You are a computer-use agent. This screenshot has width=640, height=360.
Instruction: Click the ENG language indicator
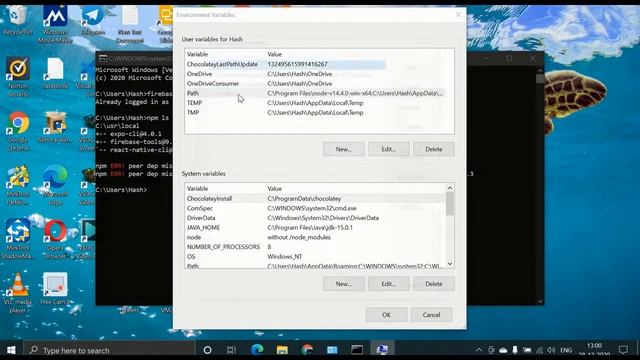click(566, 350)
